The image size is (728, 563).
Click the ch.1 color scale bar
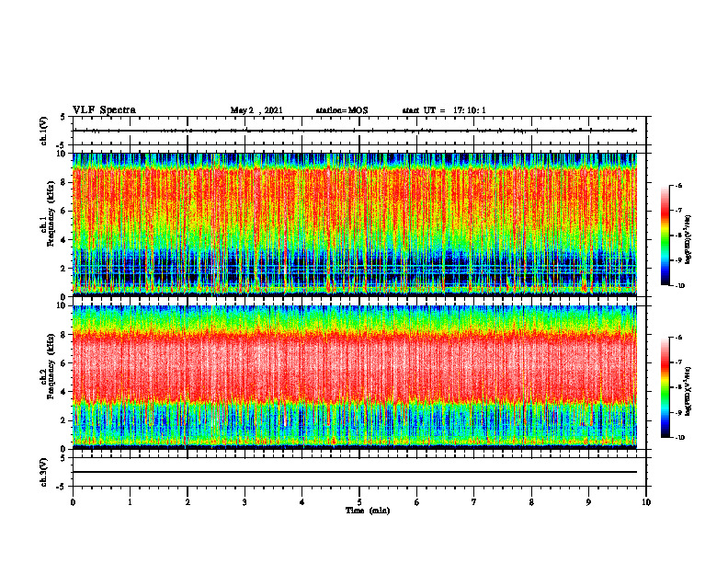tap(665, 236)
